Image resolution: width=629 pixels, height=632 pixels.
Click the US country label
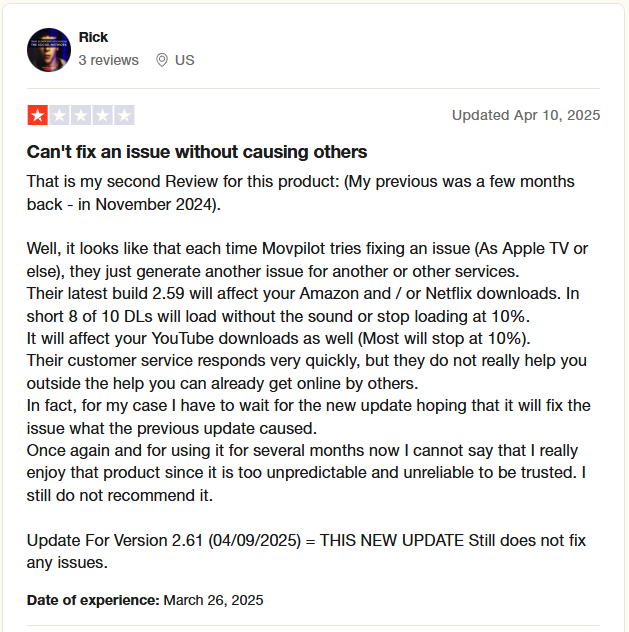click(185, 60)
